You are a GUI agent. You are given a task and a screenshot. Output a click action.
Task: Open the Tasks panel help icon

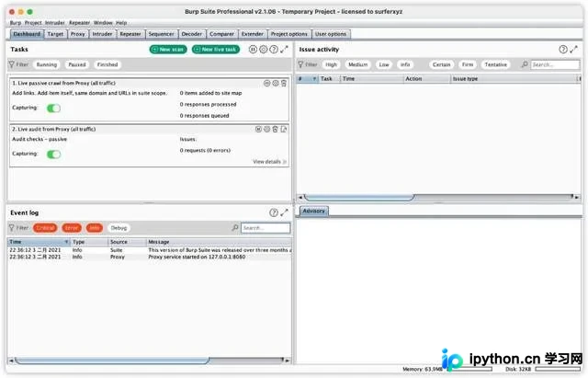[x=274, y=49]
